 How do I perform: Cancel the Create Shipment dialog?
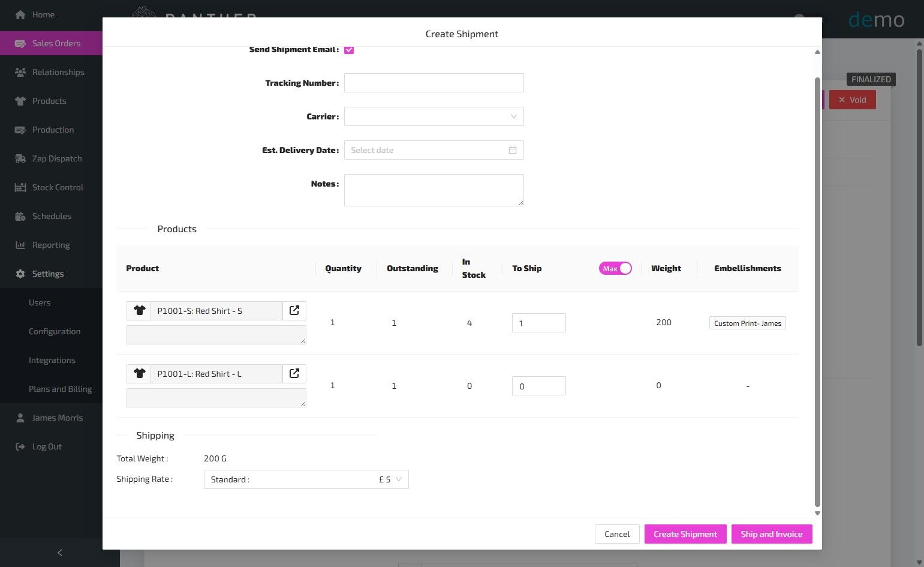[617, 534]
